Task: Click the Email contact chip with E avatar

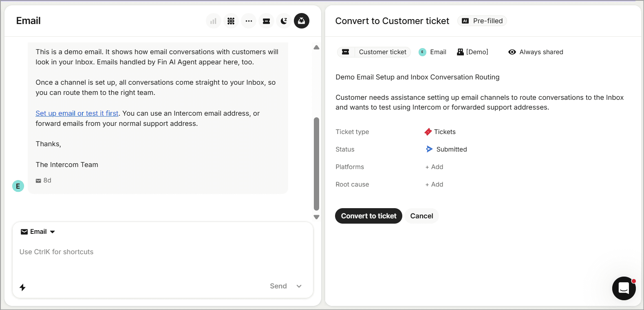Action: tap(432, 52)
